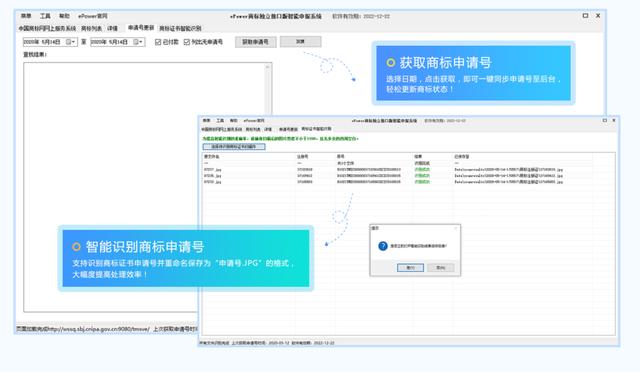Click the first column header in the recognition table
Viewport: 640px width, 372px height.
point(212,156)
